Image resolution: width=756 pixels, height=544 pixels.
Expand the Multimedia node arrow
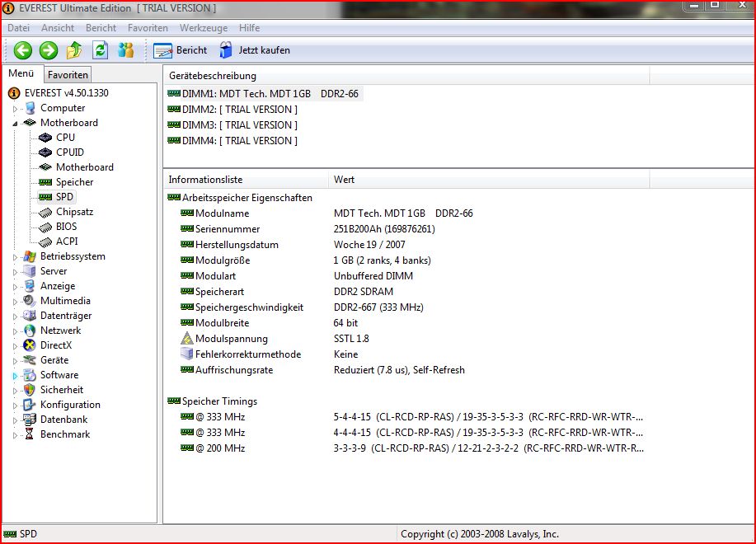[x=15, y=302]
